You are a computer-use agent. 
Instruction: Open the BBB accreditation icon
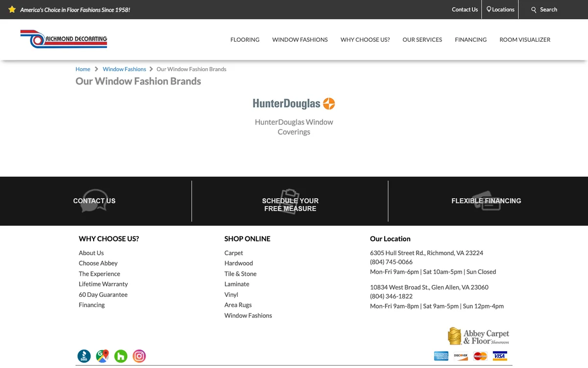pyautogui.click(x=84, y=356)
